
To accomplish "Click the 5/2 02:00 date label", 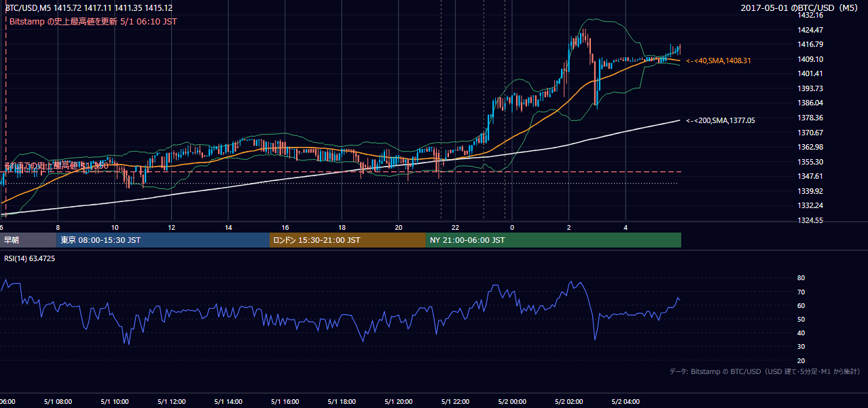I will (x=569, y=402).
